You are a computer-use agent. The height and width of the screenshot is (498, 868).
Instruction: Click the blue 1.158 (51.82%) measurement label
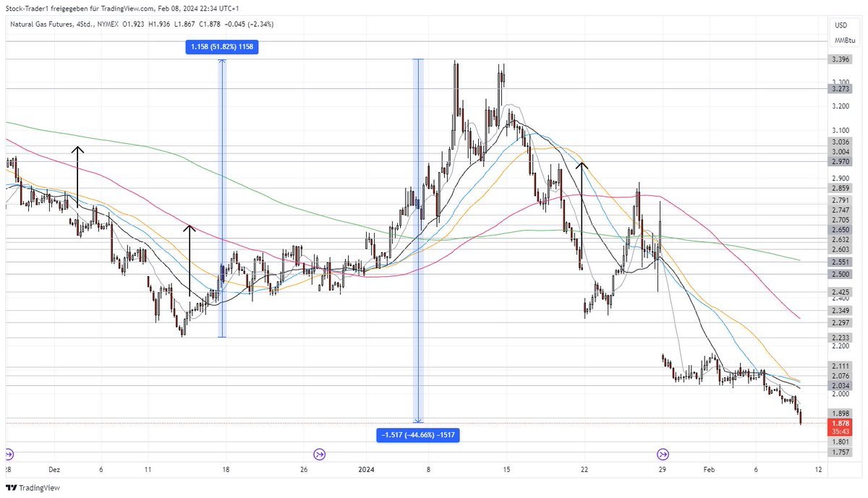pos(222,47)
